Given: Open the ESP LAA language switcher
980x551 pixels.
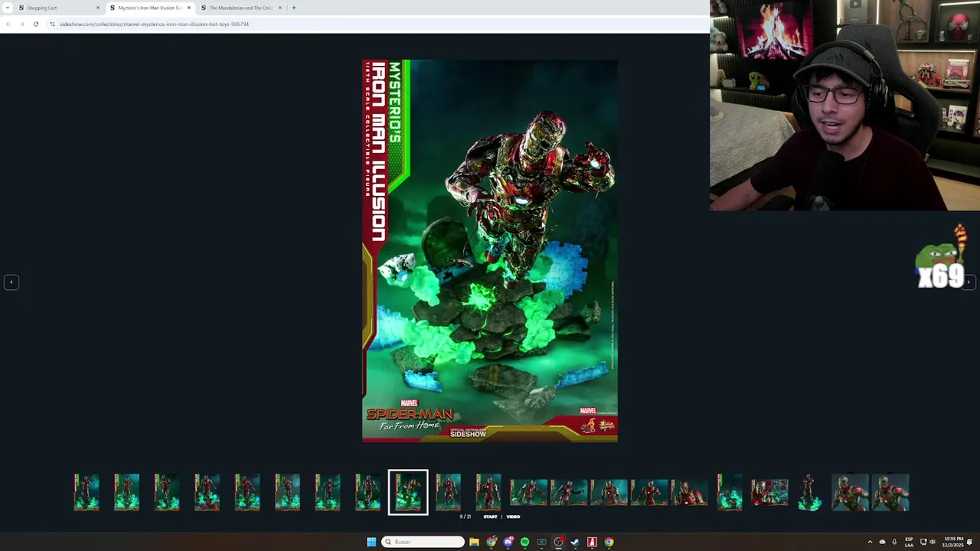Looking at the screenshot, I should 909,542.
